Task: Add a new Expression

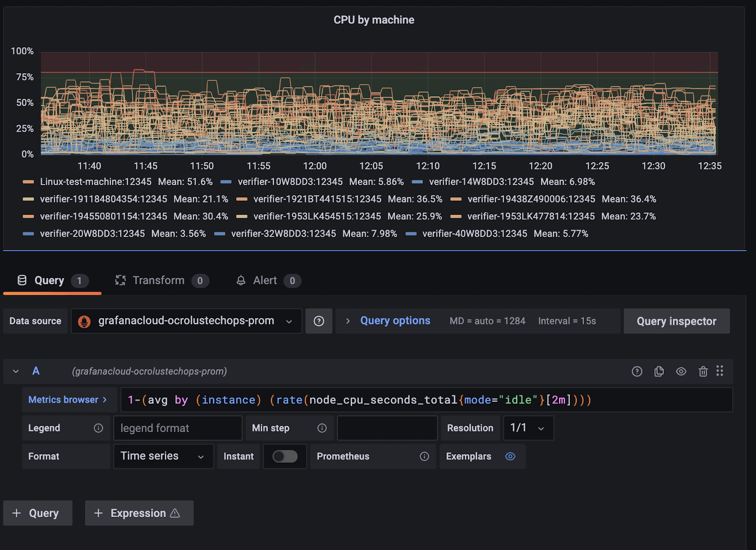Action: coord(139,513)
